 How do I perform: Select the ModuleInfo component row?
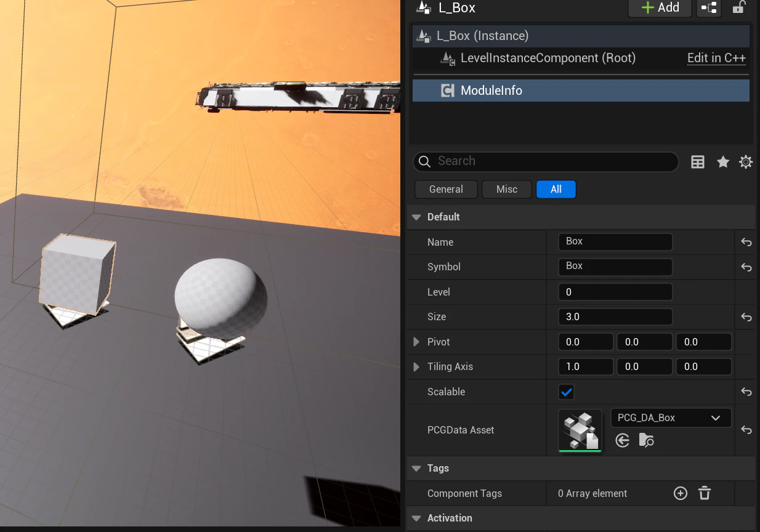coord(581,91)
